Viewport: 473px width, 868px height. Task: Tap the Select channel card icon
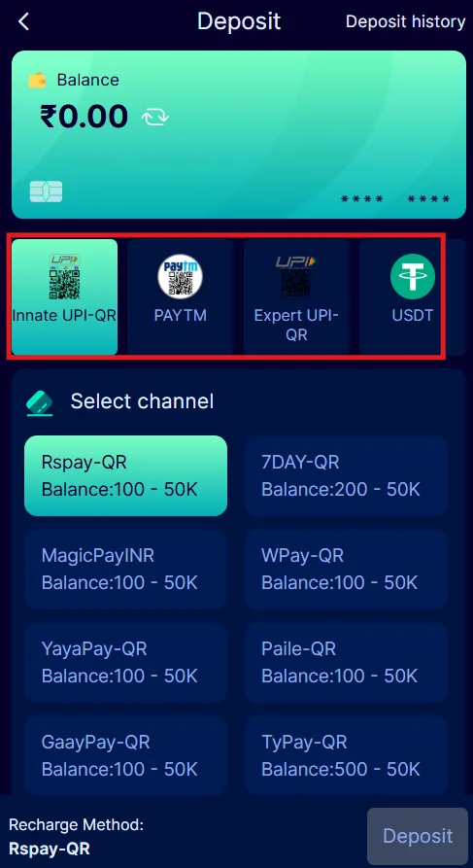click(x=40, y=402)
